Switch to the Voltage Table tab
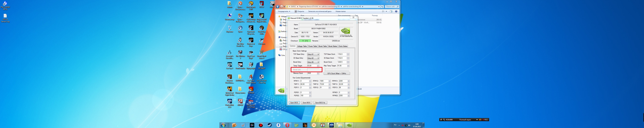644x128 pixels. point(302,46)
